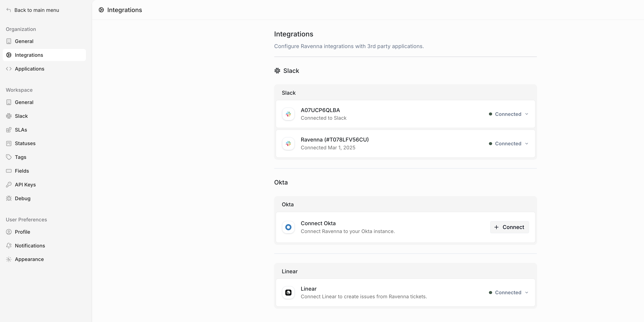Click the Organization General building icon
The width and height of the screenshot is (644, 322).
click(x=9, y=41)
